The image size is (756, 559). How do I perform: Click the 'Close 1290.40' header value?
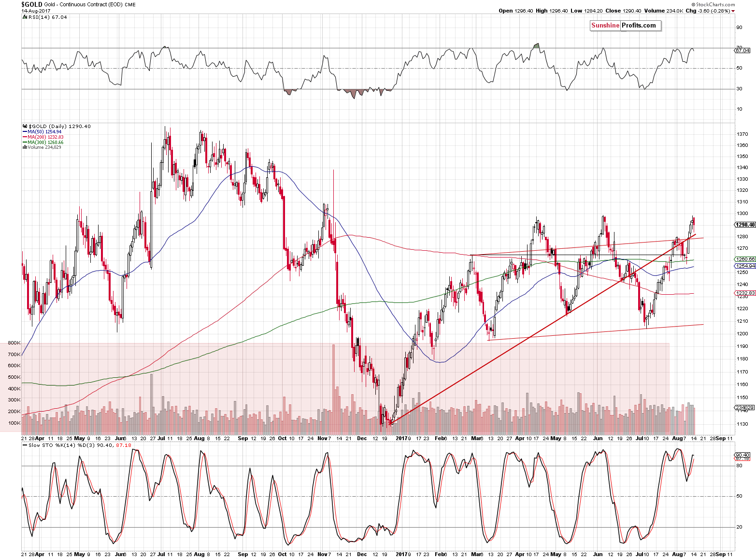pyautogui.click(x=624, y=11)
